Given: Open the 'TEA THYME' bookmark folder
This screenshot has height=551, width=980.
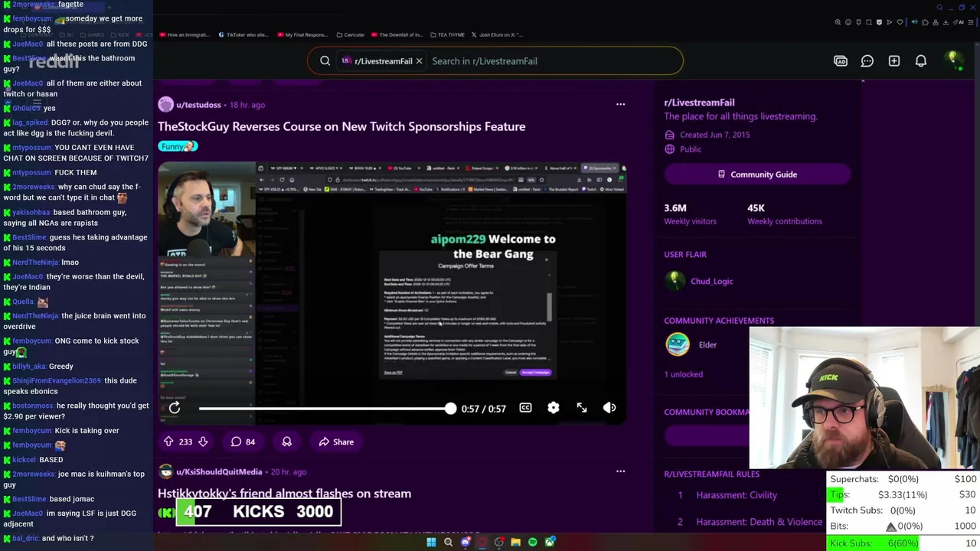Looking at the screenshot, I should coord(447,34).
